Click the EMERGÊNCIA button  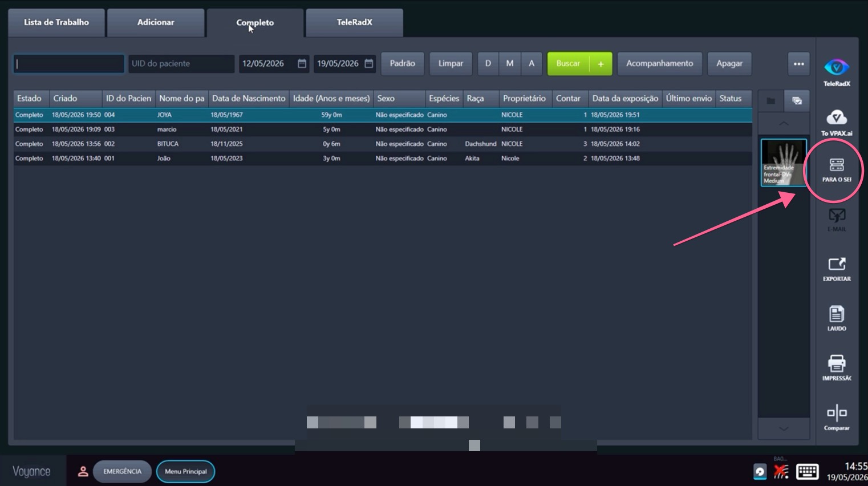point(122,471)
